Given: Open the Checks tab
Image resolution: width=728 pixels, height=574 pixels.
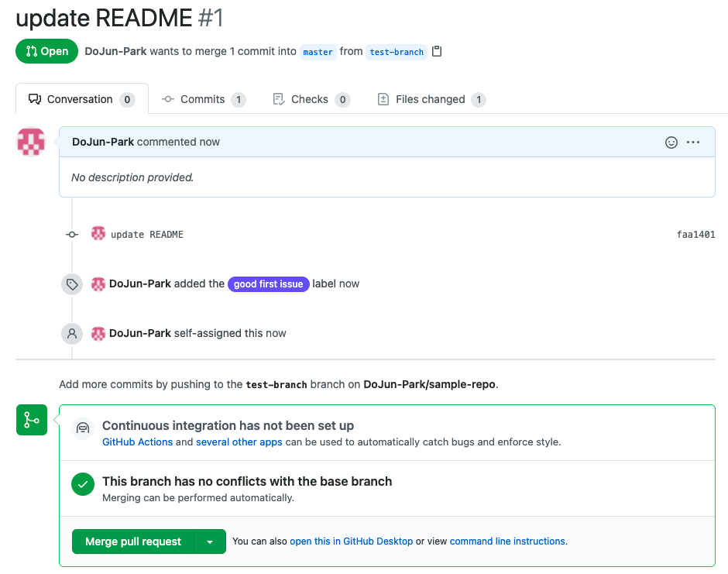Looking at the screenshot, I should [311, 99].
